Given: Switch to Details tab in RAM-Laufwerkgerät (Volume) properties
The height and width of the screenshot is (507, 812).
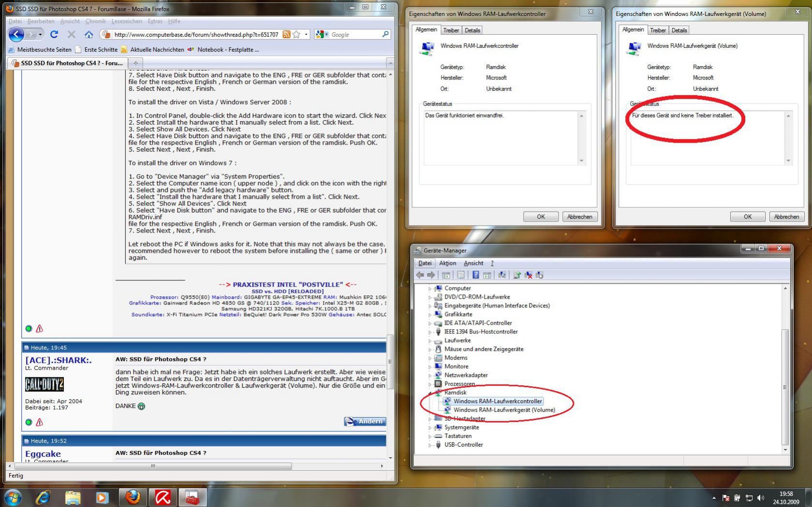Looking at the screenshot, I should pos(679,30).
